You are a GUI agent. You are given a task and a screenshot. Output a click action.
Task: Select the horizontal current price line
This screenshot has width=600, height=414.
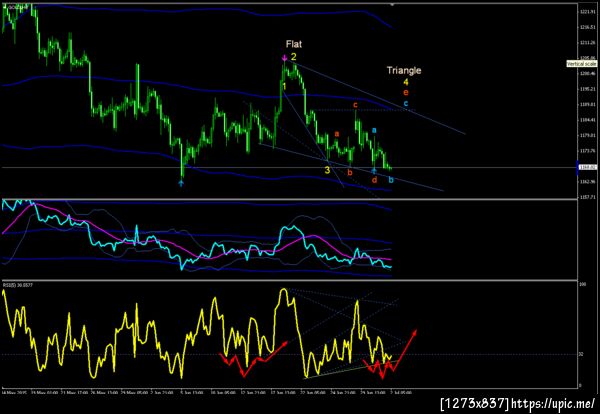pos(289,168)
